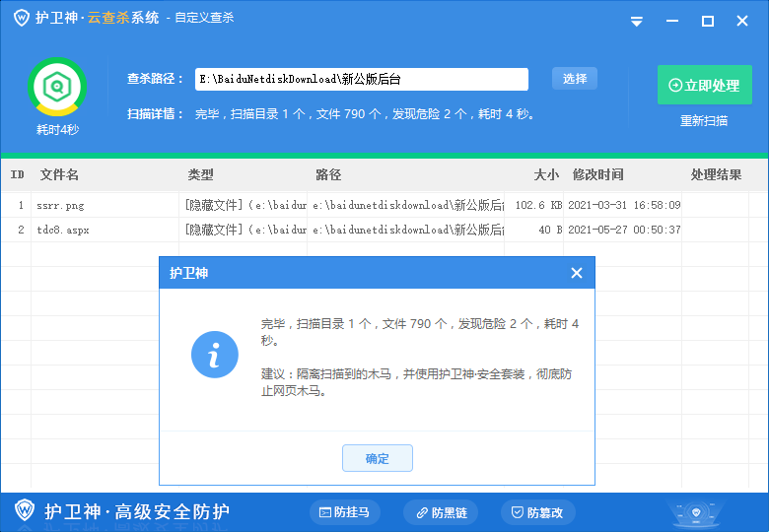Click the 选择 button to choose path

574,79
